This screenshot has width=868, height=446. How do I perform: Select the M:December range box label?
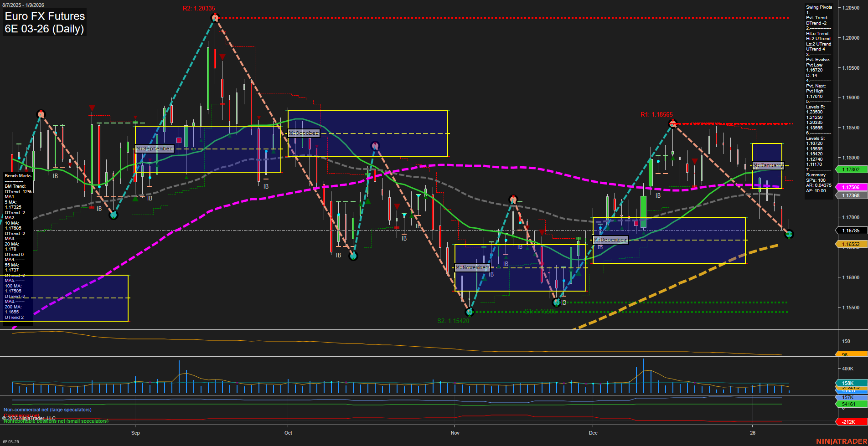(610, 239)
